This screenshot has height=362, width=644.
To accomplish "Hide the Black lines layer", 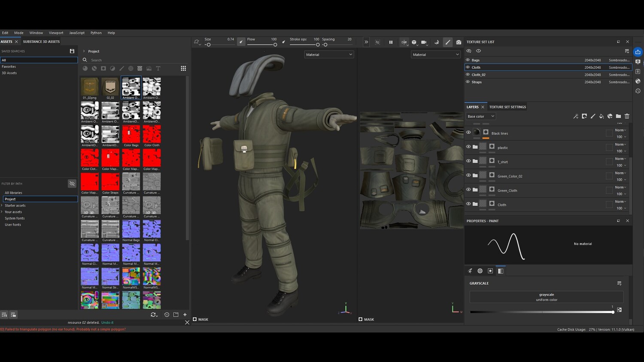I will [468, 133].
